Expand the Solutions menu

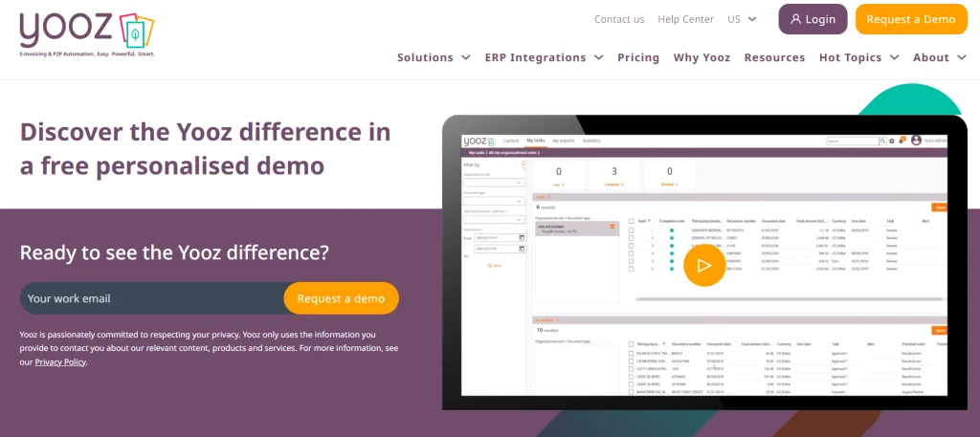[434, 57]
